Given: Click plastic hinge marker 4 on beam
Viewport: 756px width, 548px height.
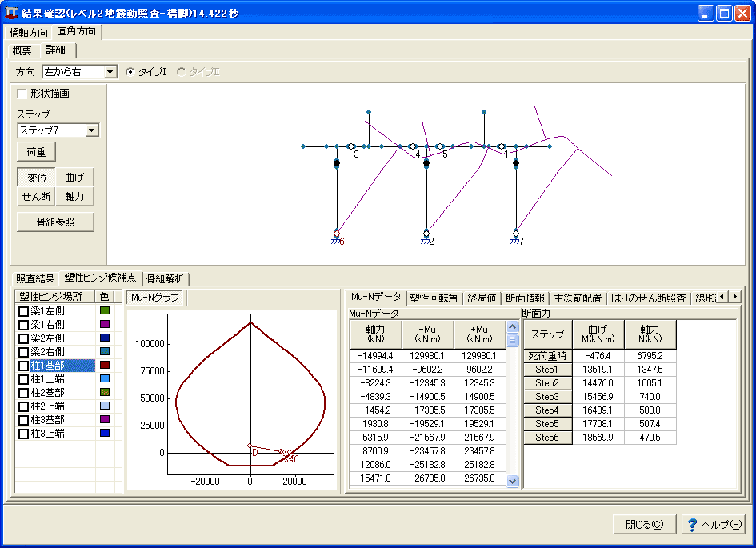Looking at the screenshot, I should pyautogui.click(x=412, y=146).
